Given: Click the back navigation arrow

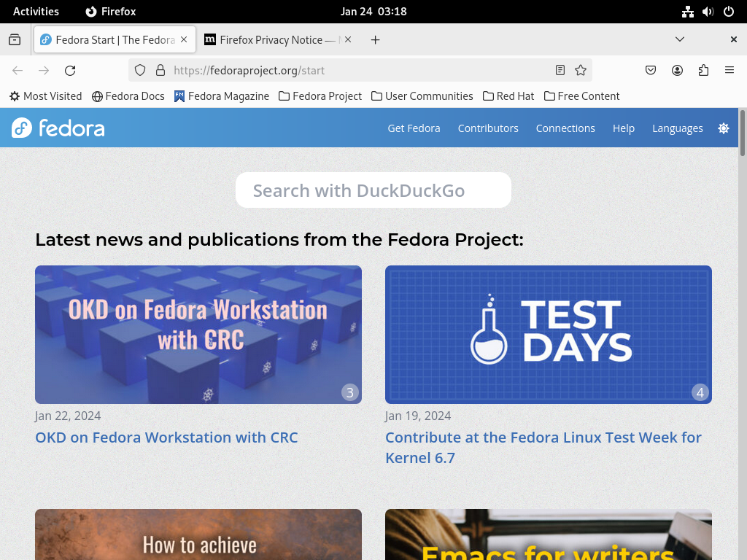Looking at the screenshot, I should point(18,71).
